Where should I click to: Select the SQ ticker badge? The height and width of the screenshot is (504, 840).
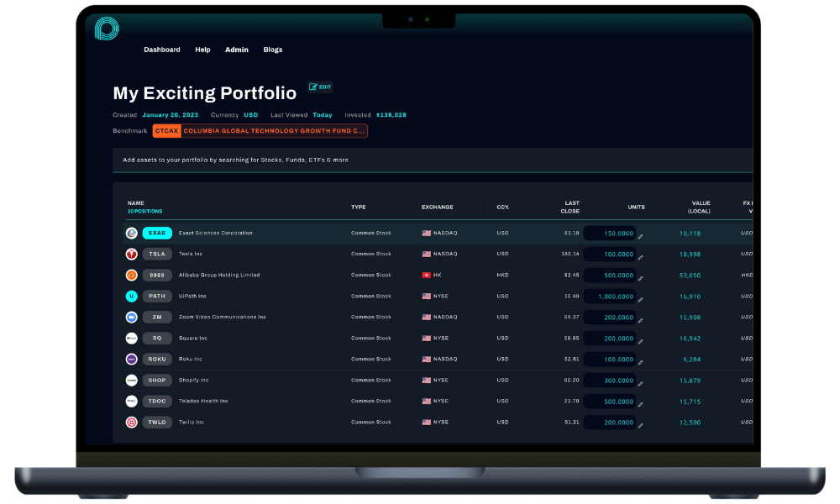click(x=157, y=338)
